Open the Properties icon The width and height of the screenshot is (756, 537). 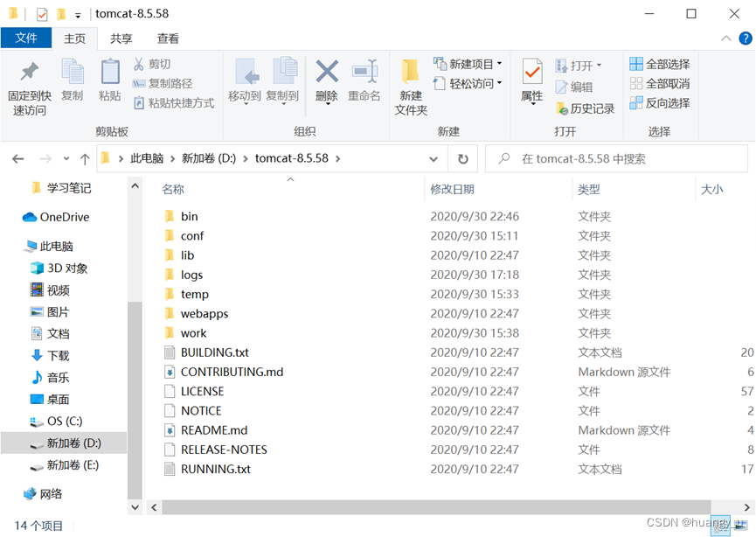pyautogui.click(x=532, y=73)
